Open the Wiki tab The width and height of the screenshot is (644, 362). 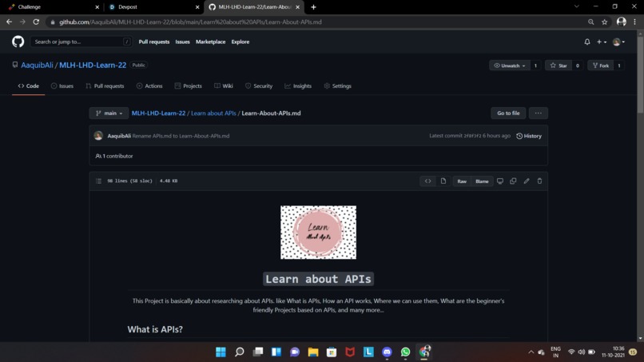224,86
